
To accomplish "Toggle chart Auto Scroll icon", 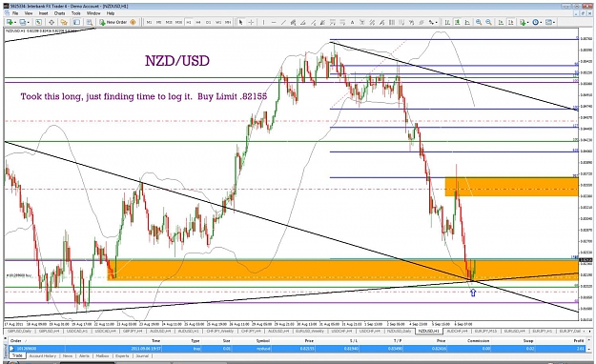I will [501, 23].
